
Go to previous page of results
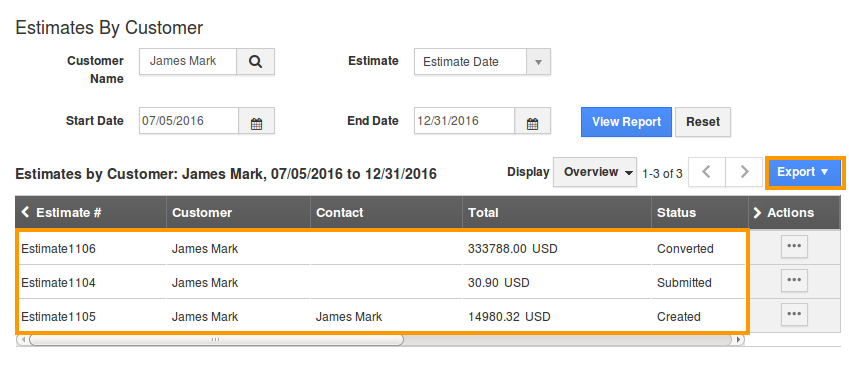pos(707,172)
